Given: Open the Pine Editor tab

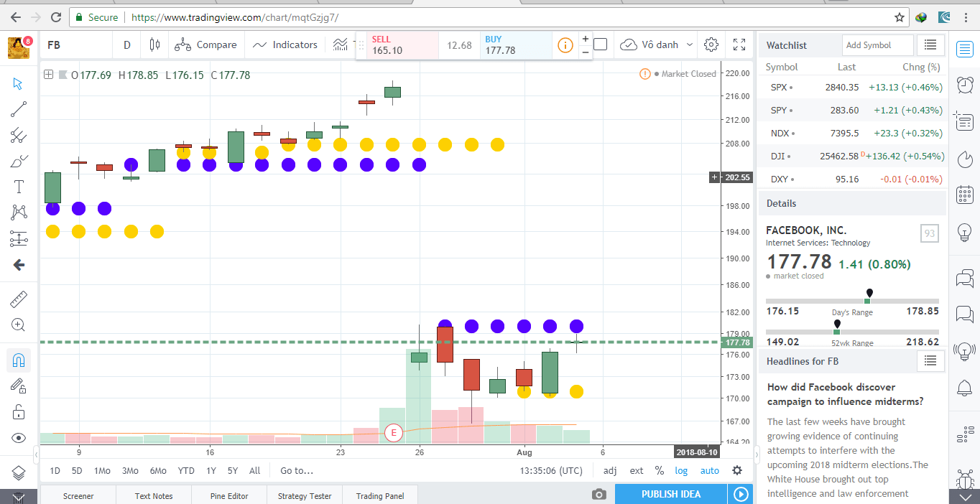Looking at the screenshot, I should [230, 495].
